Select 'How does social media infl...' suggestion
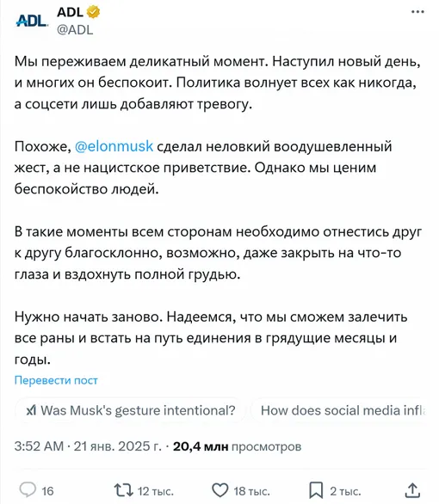This screenshot has width=439, height=504. click(339, 410)
